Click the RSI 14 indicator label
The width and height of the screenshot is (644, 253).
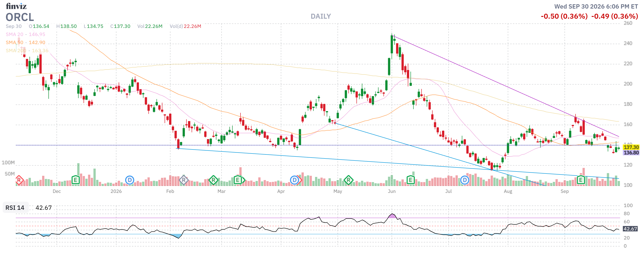click(x=15, y=208)
